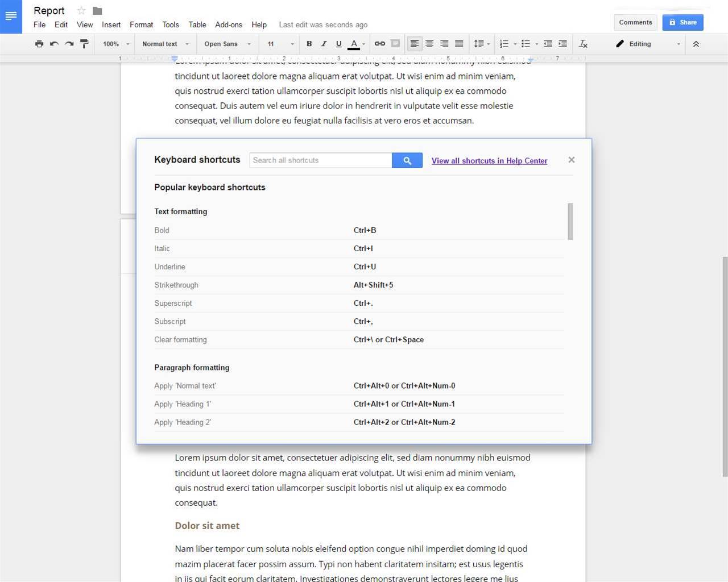Open the Open Sans font dropdown

pyautogui.click(x=227, y=44)
